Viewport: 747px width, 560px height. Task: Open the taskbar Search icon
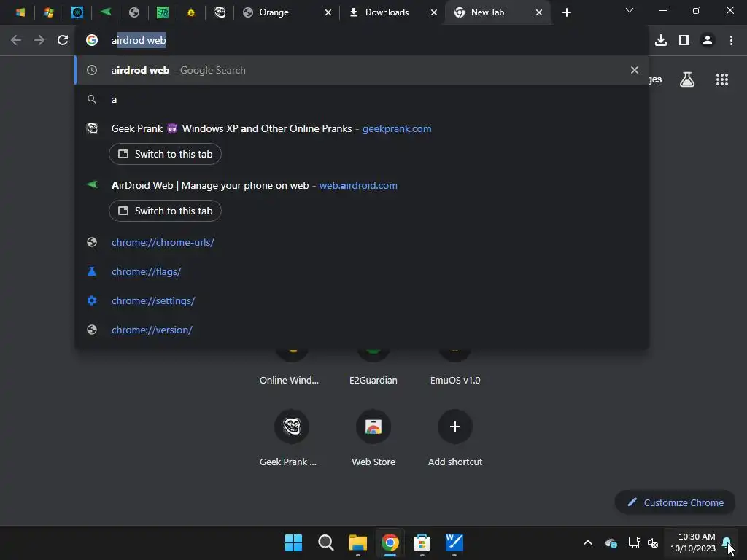tap(326, 542)
